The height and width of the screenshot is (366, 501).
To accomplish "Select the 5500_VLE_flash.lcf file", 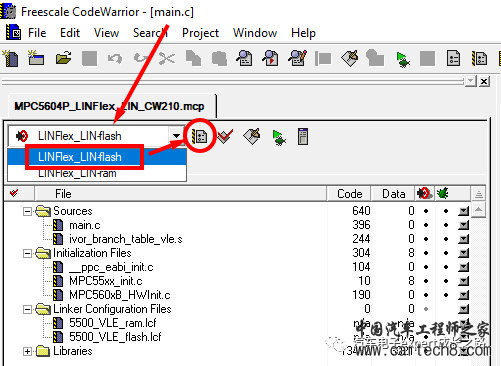I will pos(115,337).
